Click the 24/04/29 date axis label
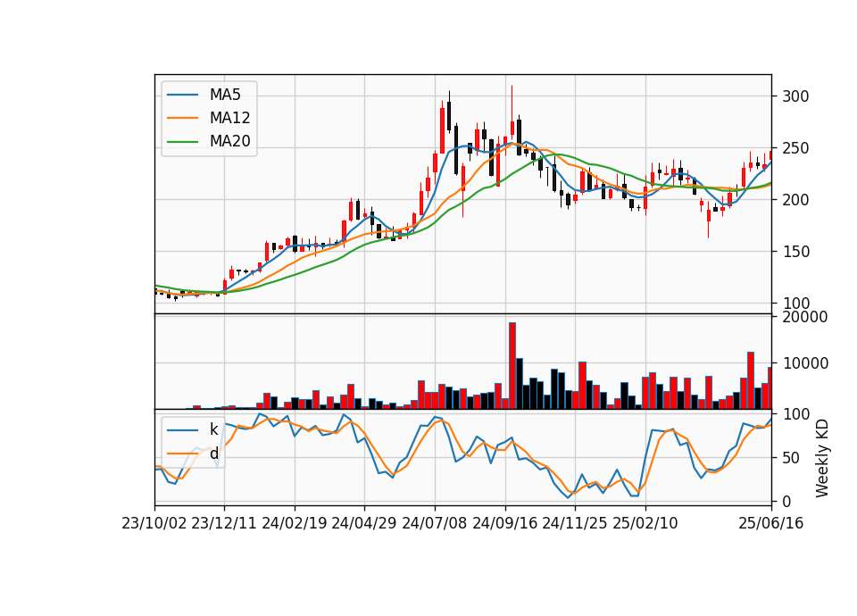The image size is (857, 616). click(364, 523)
